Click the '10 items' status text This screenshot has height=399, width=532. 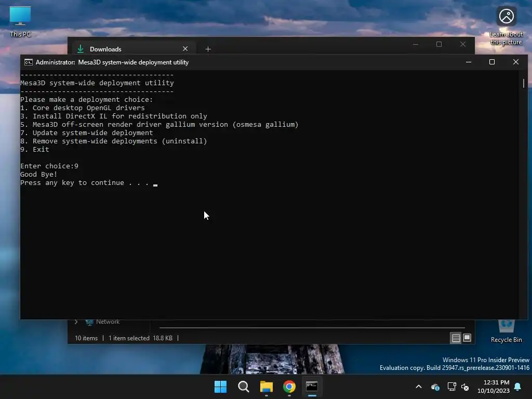[x=86, y=338]
